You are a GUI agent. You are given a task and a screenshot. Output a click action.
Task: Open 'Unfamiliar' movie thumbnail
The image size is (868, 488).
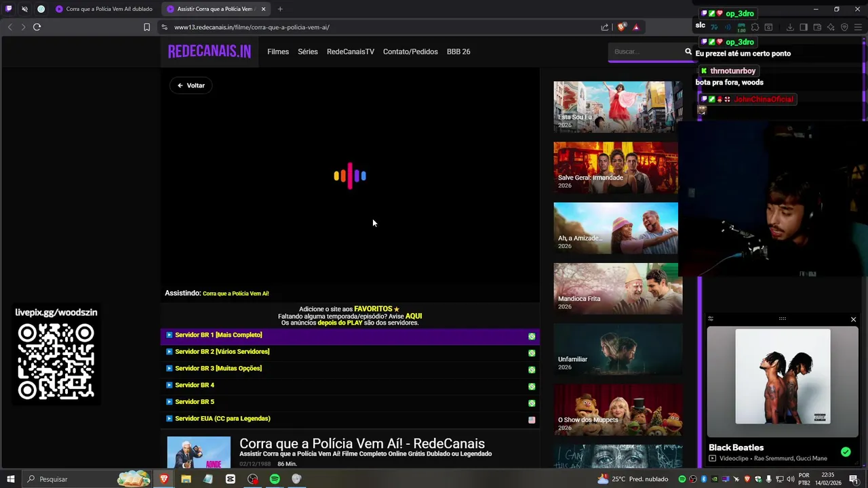618,348
